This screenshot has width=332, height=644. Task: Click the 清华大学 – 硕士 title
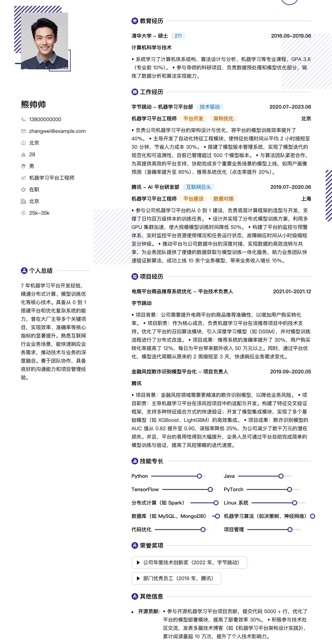click(150, 36)
